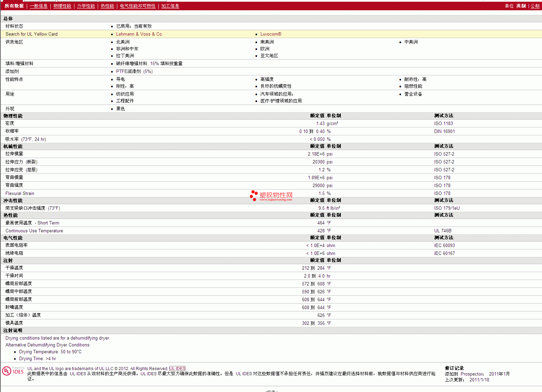Open the ISO 179/1eU test method link
This screenshot has width=542, height=392.
coord(447,208)
